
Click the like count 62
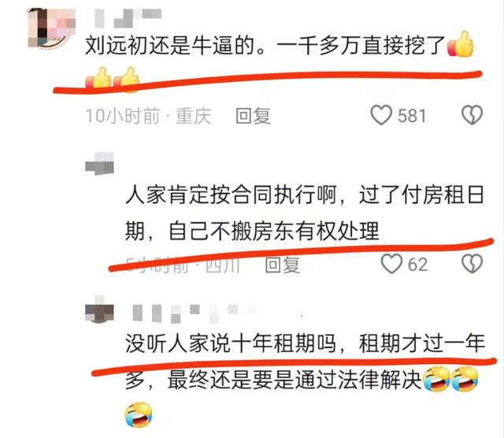point(418,265)
